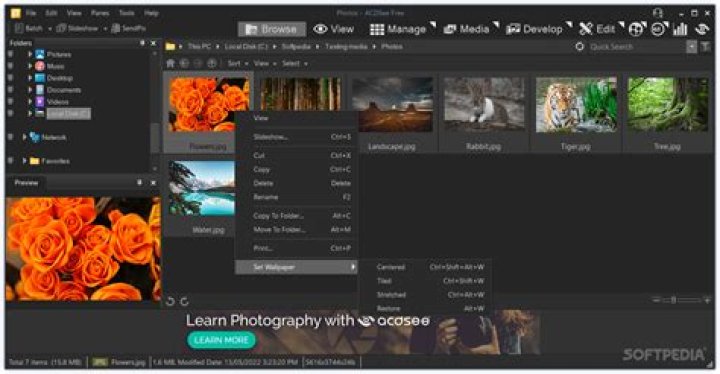Tick the Easy-Select box beside Videos

tap(10, 102)
